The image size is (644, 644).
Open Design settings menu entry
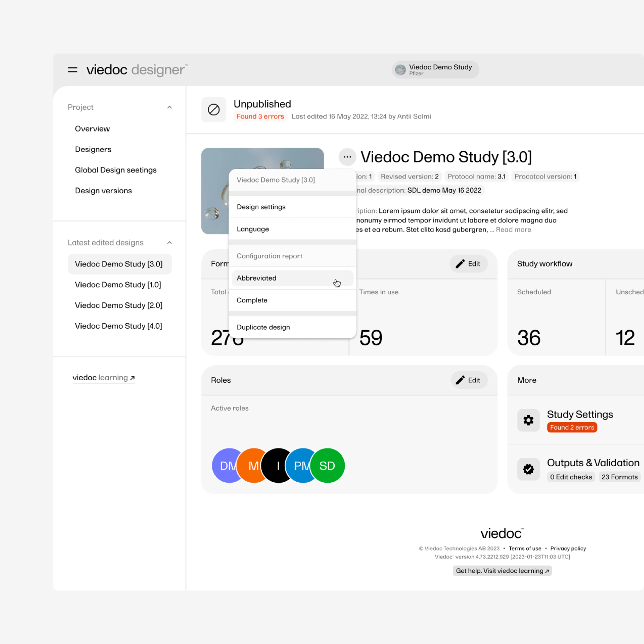tap(261, 207)
